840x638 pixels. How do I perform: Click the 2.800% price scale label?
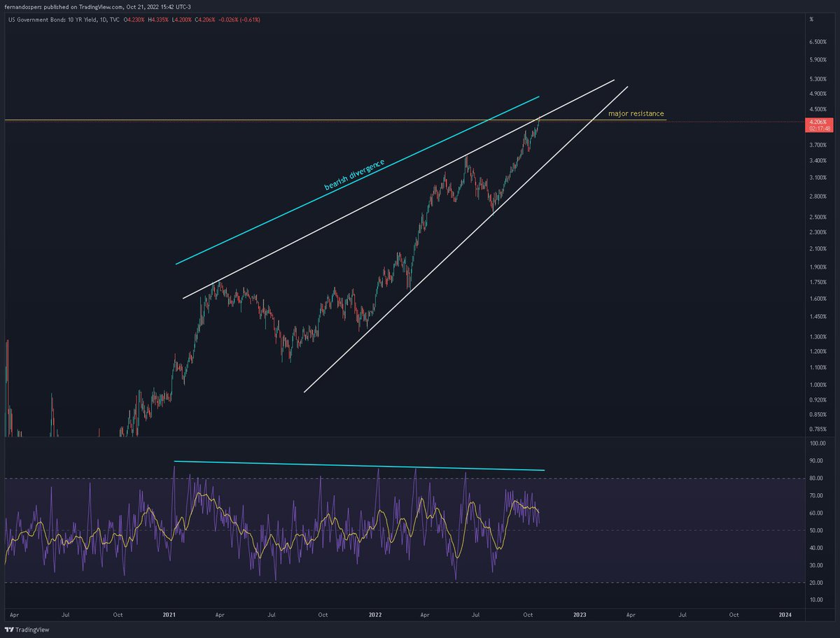818,196
